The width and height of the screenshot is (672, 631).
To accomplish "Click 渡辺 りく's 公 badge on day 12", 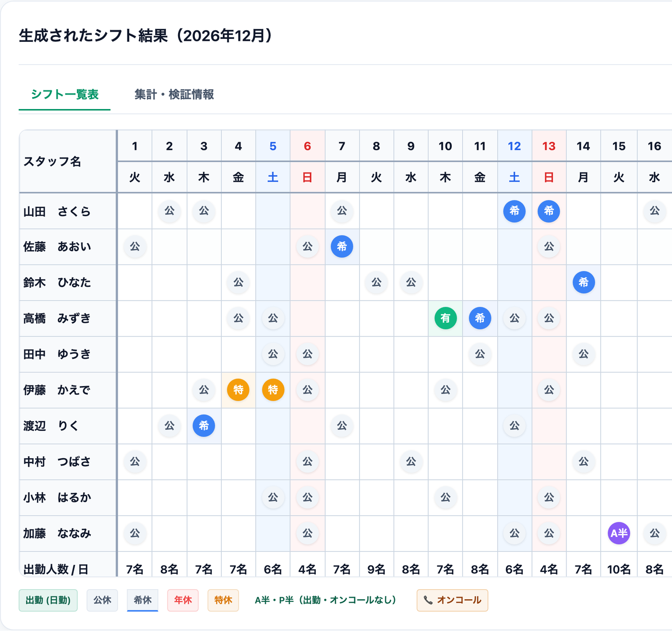I will pyautogui.click(x=515, y=426).
